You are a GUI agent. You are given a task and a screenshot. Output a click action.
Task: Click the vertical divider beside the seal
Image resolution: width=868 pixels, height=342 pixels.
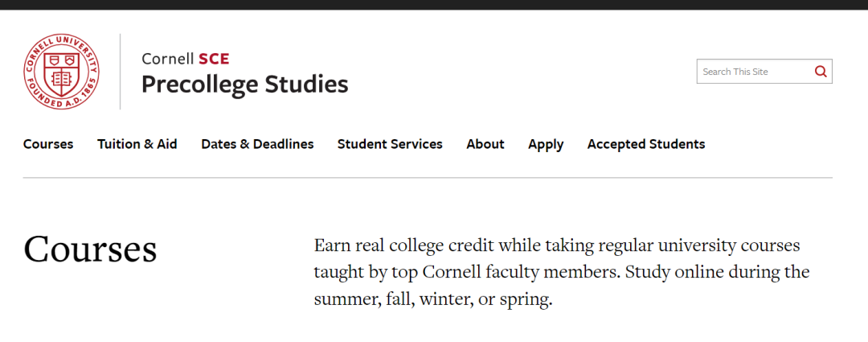coord(121,72)
